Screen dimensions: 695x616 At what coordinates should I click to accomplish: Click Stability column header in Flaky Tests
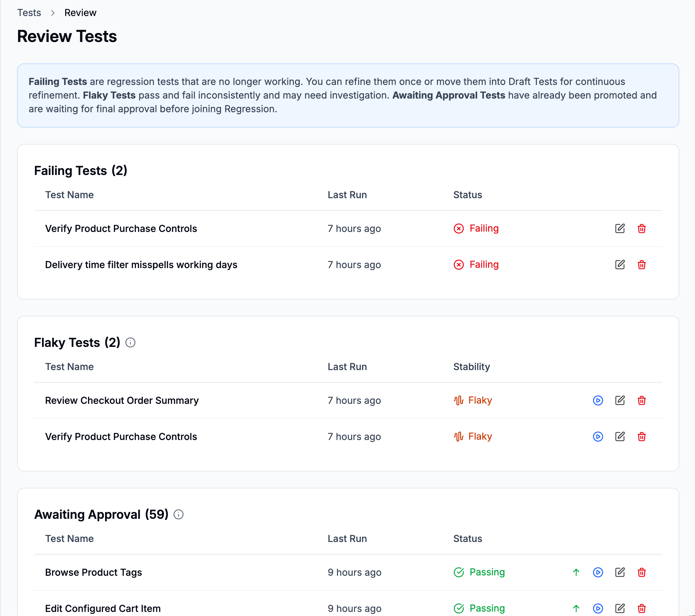click(472, 367)
